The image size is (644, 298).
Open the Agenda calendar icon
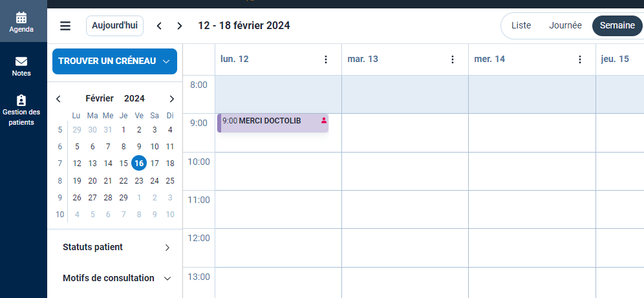click(21, 17)
